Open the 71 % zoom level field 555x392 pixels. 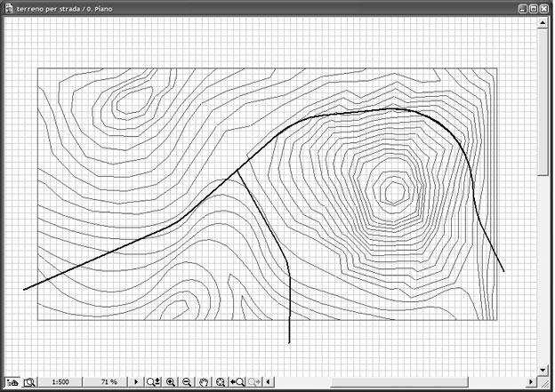tap(109, 382)
